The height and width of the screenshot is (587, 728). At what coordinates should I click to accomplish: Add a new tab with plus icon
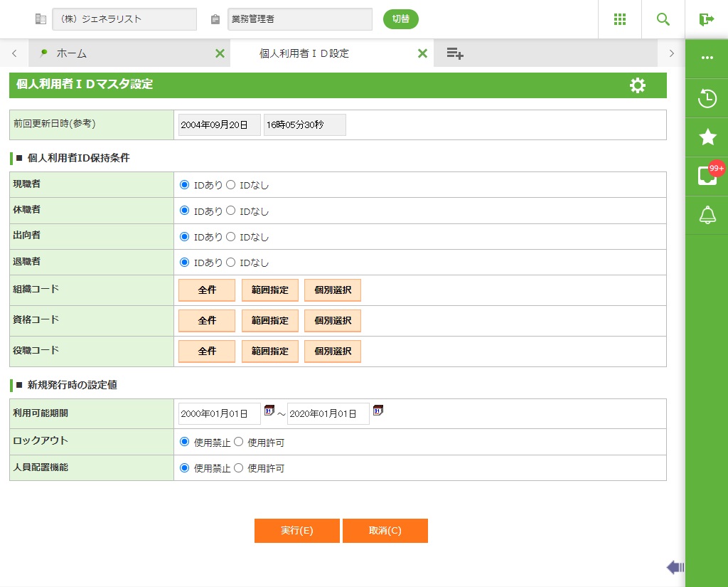[455, 53]
